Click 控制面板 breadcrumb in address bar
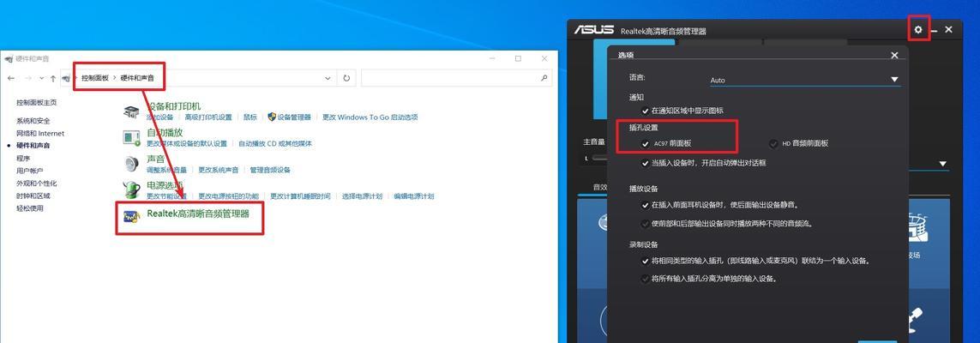Image resolution: width=980 pixels, height=343 pixels. coord(95,78)
